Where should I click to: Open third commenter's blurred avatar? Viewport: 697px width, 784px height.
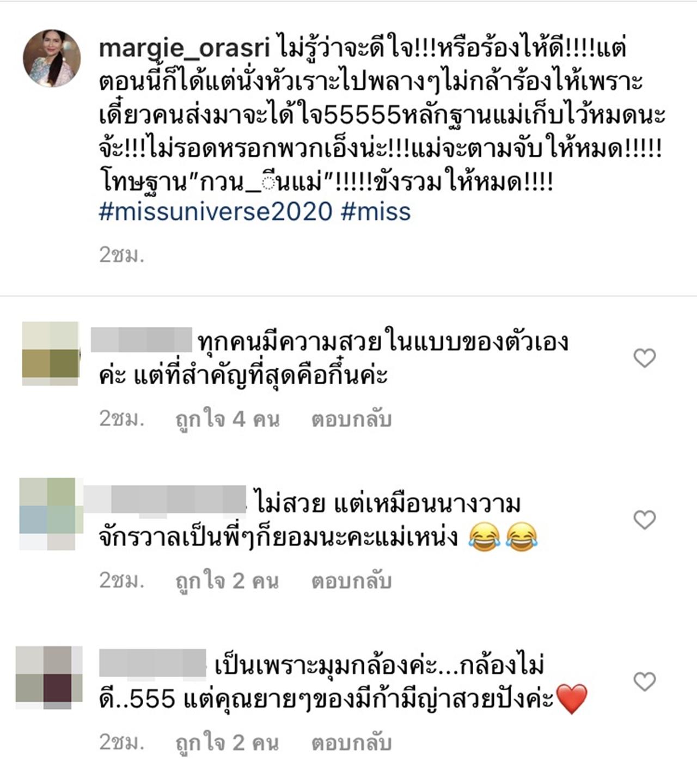click(x=49, y=678)
